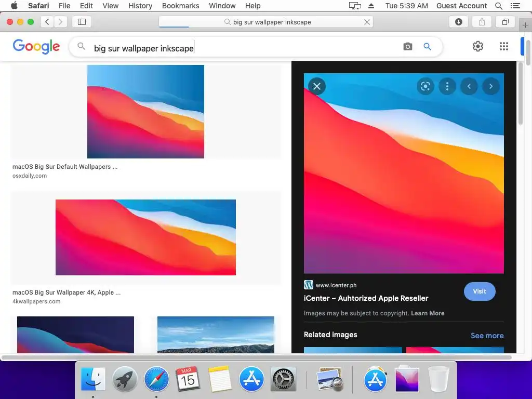Click the screen mirroring display icon
The height and width of the screenshot is (399, 532).
(x=354, y=6)
